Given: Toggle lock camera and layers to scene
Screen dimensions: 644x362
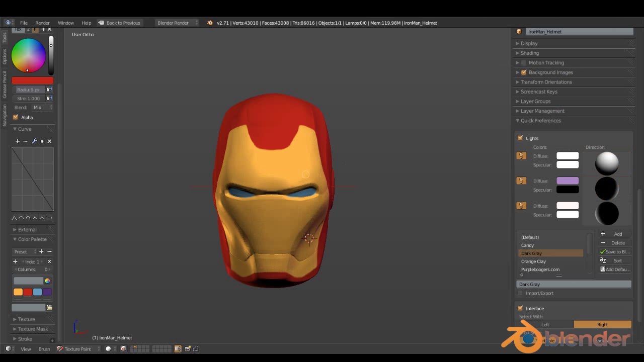Looking at the screenshot, I should [x=178, y=349].
